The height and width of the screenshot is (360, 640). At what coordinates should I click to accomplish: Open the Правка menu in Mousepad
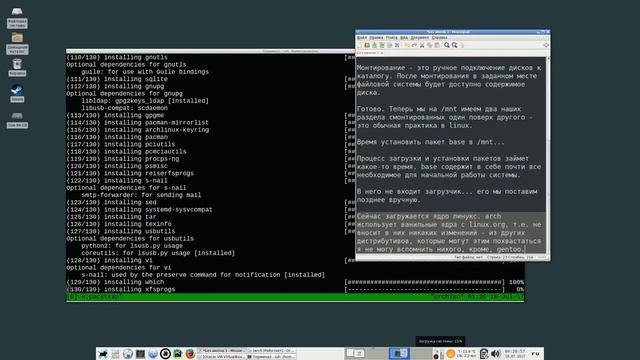point(376,38)
